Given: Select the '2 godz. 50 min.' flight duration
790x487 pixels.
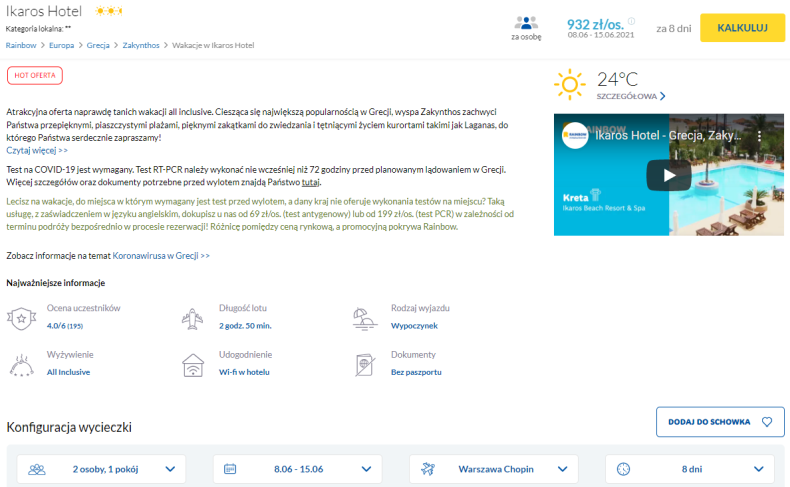Looking at the screenshot, I should click(245, 326).
